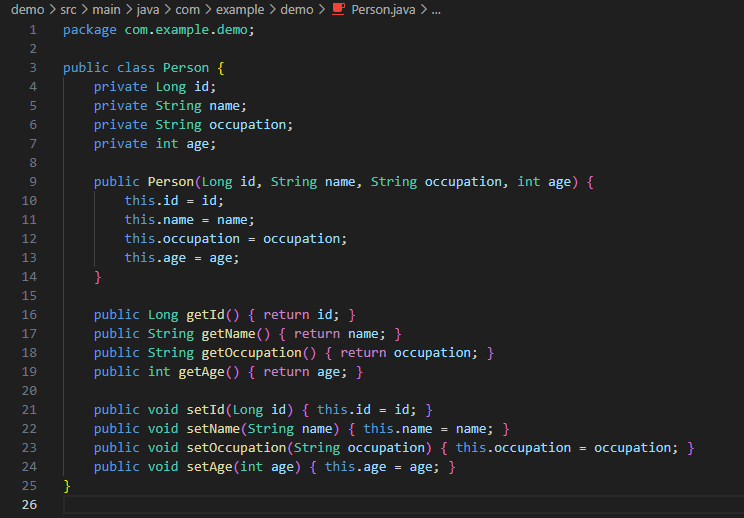744x518 pixels.
Task: Click 'setOccupation' method name
Action: (236, 447)
